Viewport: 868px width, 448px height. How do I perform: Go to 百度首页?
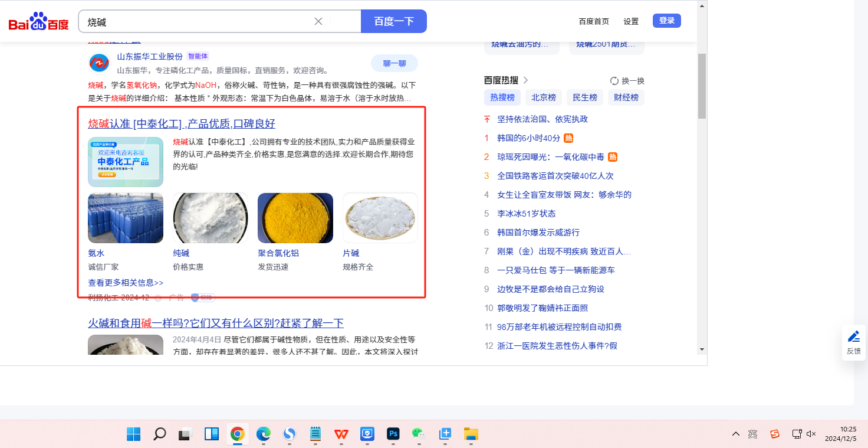pos(594,21)
